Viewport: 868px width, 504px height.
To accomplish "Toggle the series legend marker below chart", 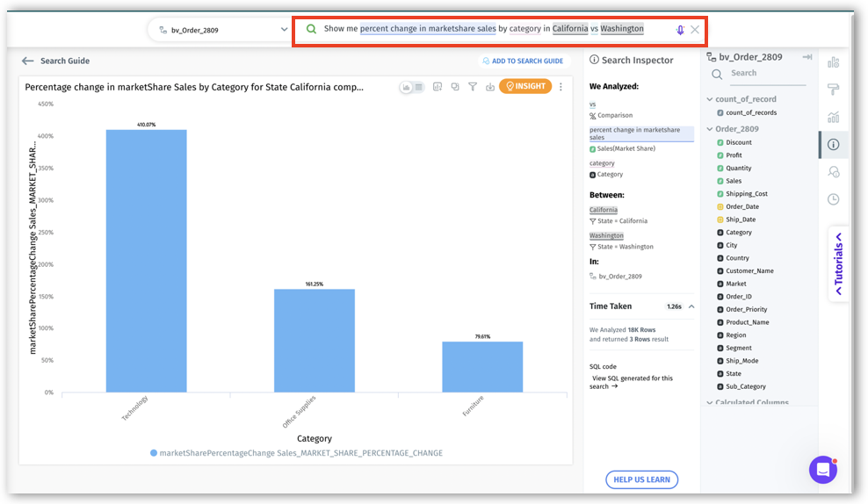I will click(x=154, y=453).
